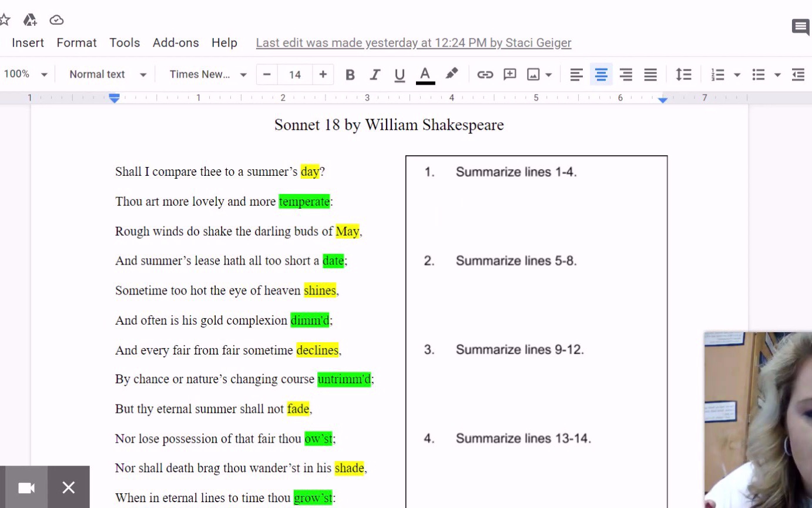812x508 pixels.
Task: Open the Times New font dropdown
Action: (x=208, y=74)
